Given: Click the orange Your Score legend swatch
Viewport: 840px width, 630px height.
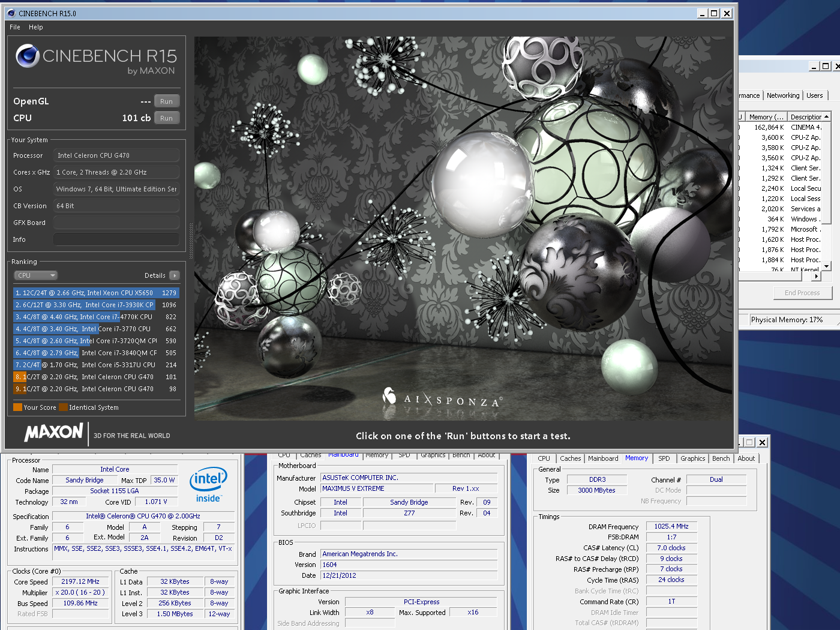Looking at the screenshot, I should click(17, 407).
